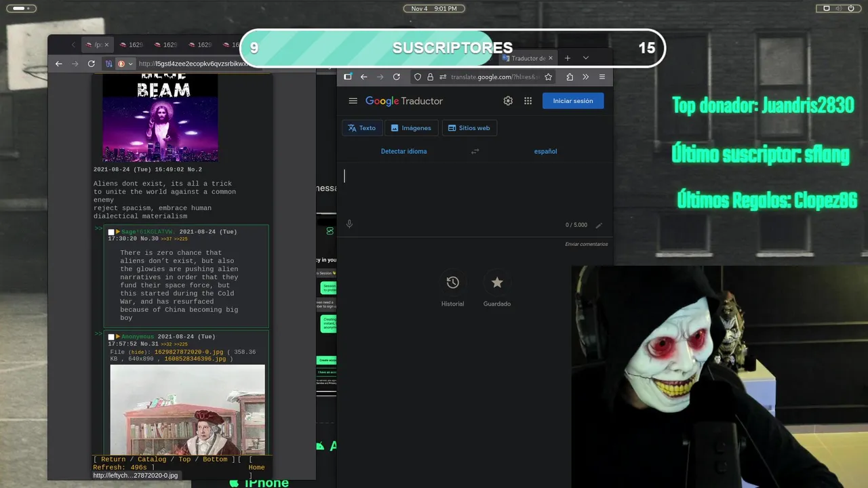Go back in the Tor browser window
The image size is (868, 488).
pos(58,64)
